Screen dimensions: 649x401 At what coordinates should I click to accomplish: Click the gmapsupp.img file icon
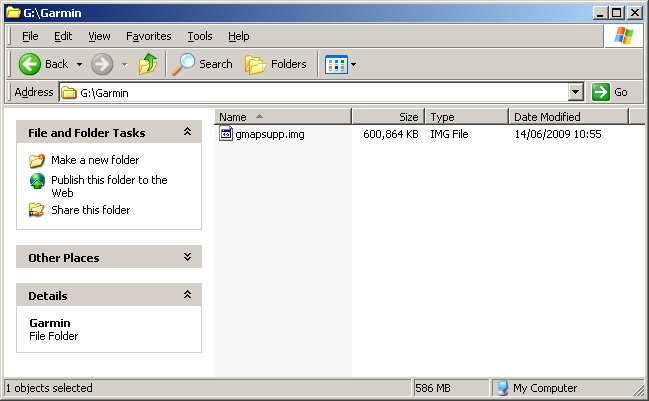coord(226,134)
